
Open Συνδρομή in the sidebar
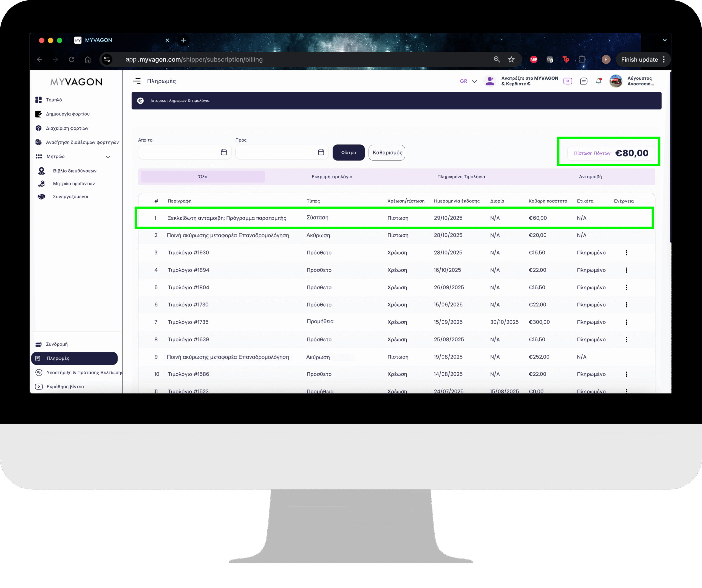pyautogui.click(x=57, y=344)
